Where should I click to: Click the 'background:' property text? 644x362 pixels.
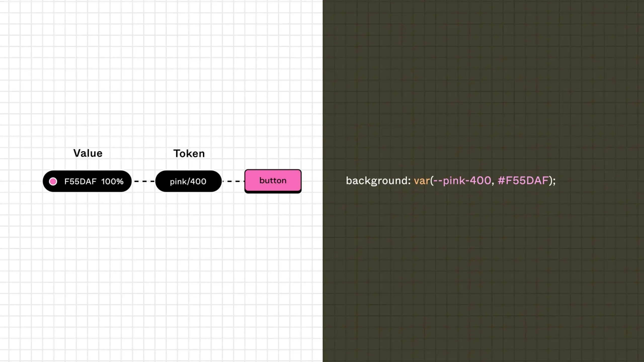pos(378,181)
